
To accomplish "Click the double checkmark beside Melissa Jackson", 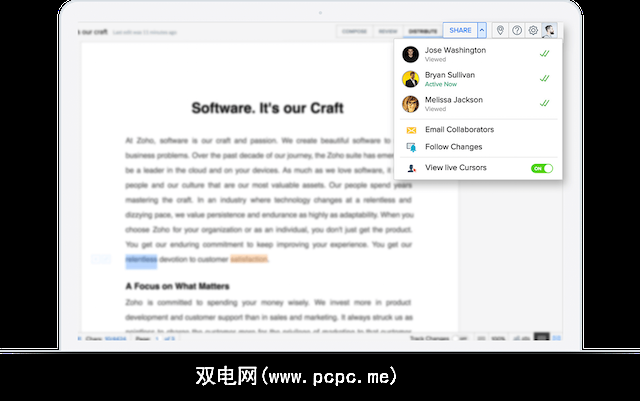I will point(544,103).
